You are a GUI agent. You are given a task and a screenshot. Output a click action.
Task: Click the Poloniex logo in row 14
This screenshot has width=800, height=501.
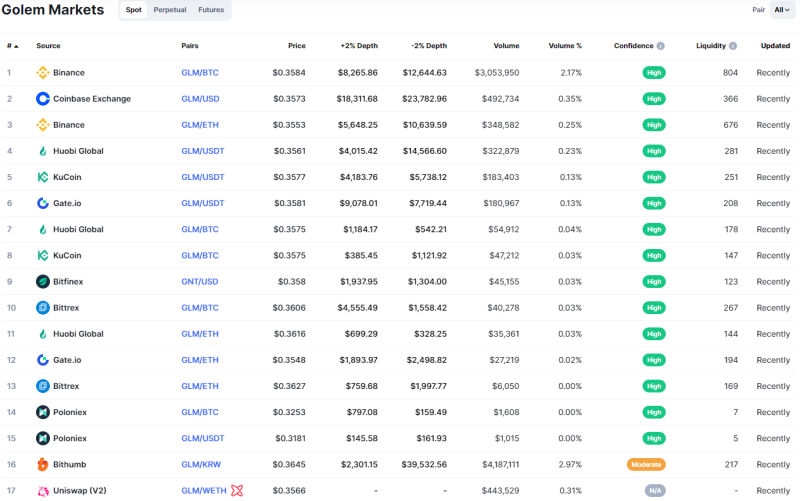click(x=43, y=412)
